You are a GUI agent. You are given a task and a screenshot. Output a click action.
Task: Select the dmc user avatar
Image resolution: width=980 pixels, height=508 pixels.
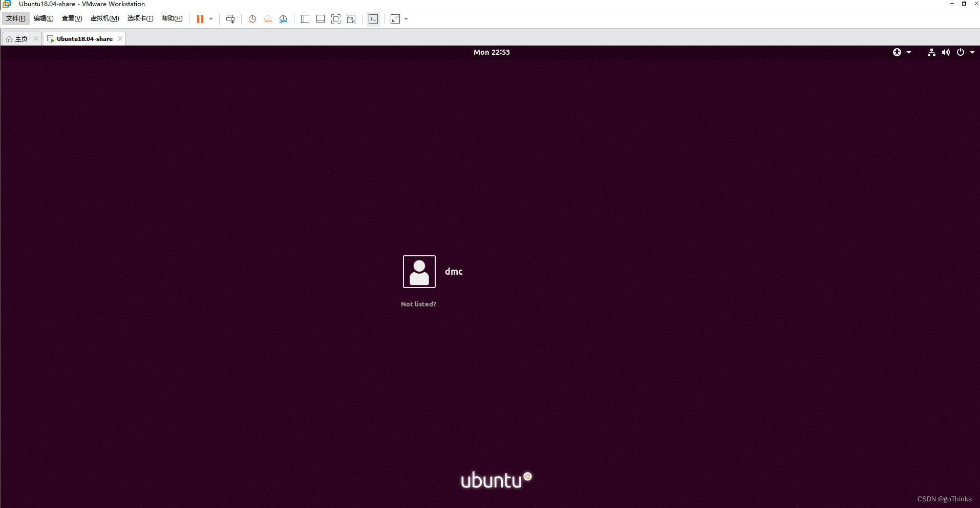pyautogui.click(x=419, y=272)
